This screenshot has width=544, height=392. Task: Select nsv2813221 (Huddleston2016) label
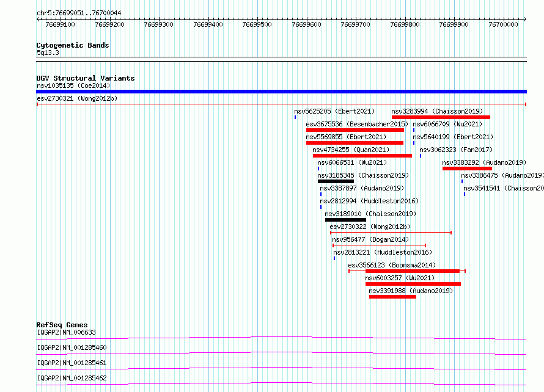(383, 252)
